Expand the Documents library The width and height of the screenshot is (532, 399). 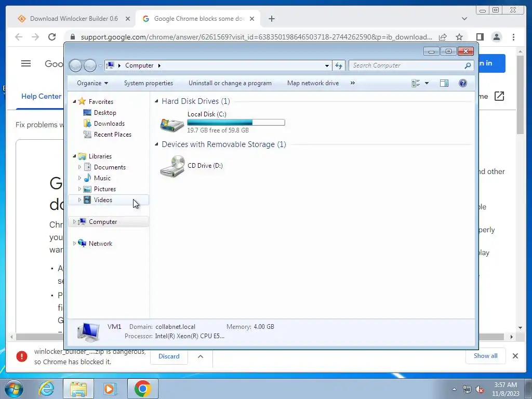click(x=79, y=167)
